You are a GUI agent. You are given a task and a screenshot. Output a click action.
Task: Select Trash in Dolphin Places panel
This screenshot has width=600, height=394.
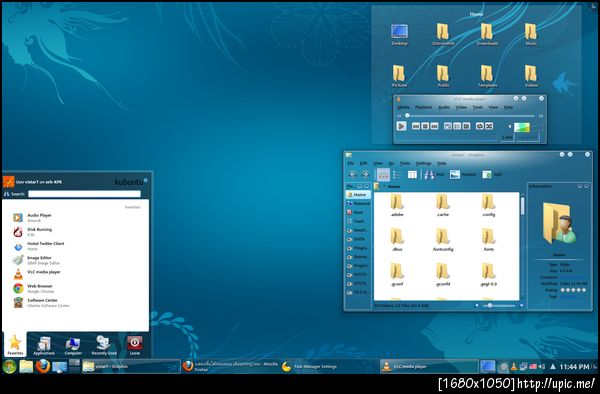point(357,221)
